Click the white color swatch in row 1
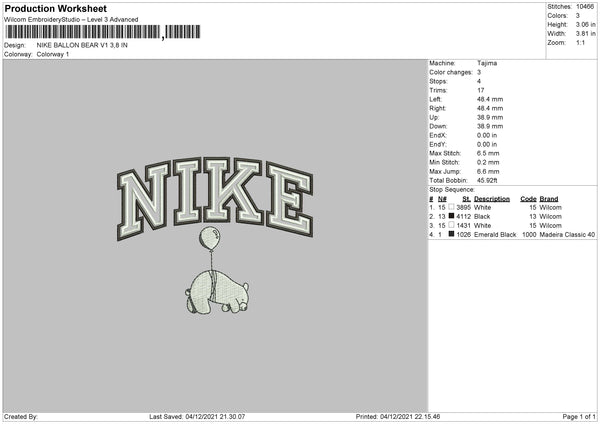Viewport: 600px width, 424px height. [x=452, y=207]
